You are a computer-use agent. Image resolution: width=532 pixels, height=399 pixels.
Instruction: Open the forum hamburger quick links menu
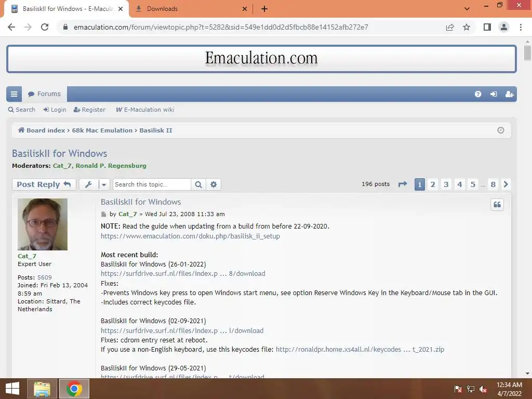click(14, 94)
